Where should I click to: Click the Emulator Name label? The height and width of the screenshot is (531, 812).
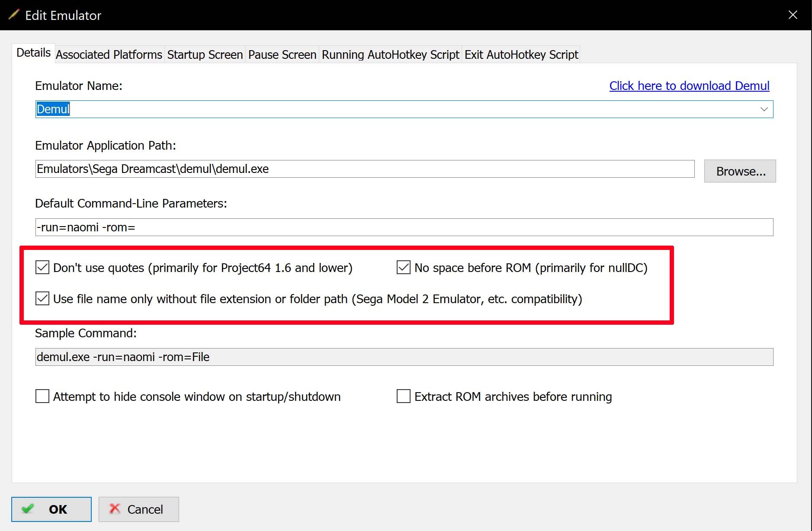(79, 86)
